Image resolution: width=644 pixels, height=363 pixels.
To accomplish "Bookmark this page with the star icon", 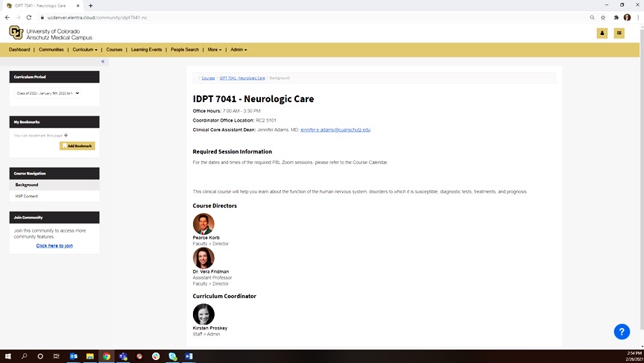I will (604, 17).
